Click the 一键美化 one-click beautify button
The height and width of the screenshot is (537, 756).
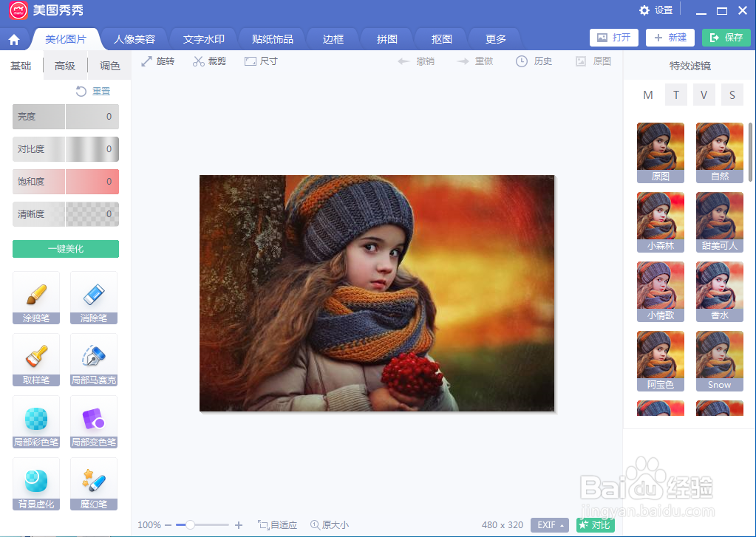click(65, 249)
